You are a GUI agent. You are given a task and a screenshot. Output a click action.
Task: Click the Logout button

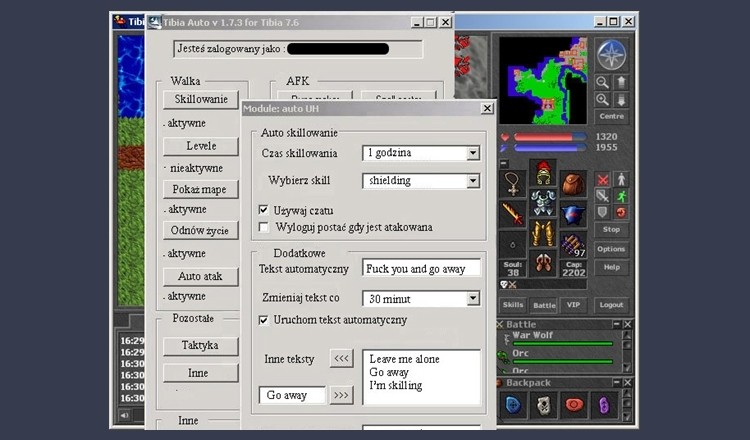pos(611,305)
